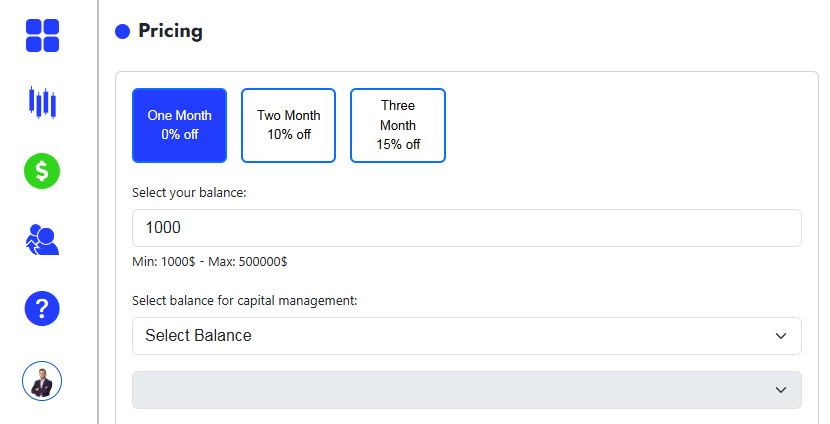Focus the balance input showing 1000
The width and height of the screenshot is (830, 424).
tap(466, 228)
